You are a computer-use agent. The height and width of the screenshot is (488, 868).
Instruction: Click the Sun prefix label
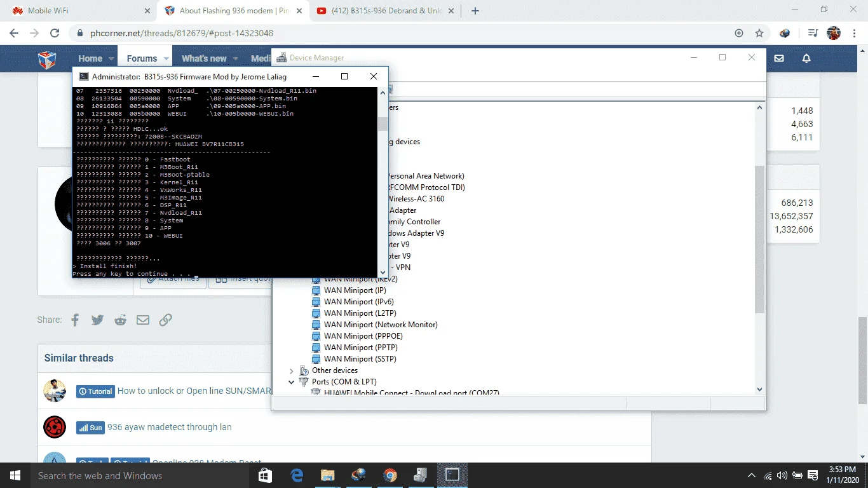click(90, 428)
